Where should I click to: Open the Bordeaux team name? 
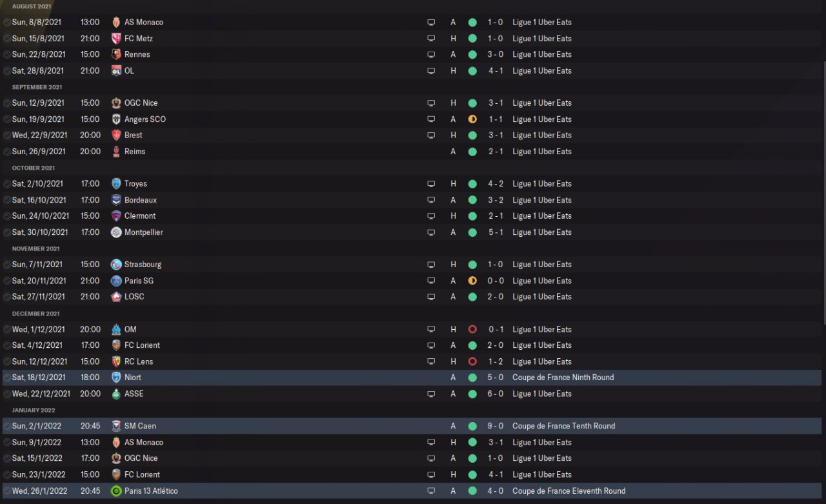pyautogui.click(x=141, y=200)
